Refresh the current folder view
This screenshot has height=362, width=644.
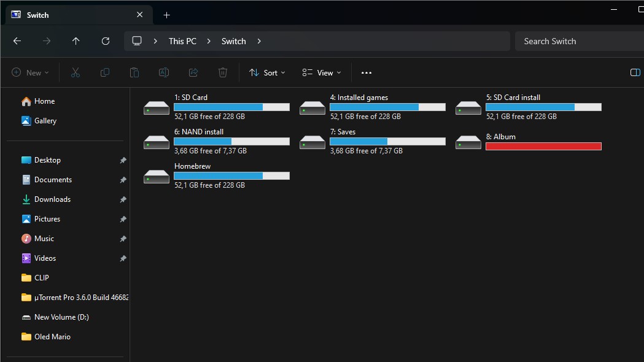point(106,41)
